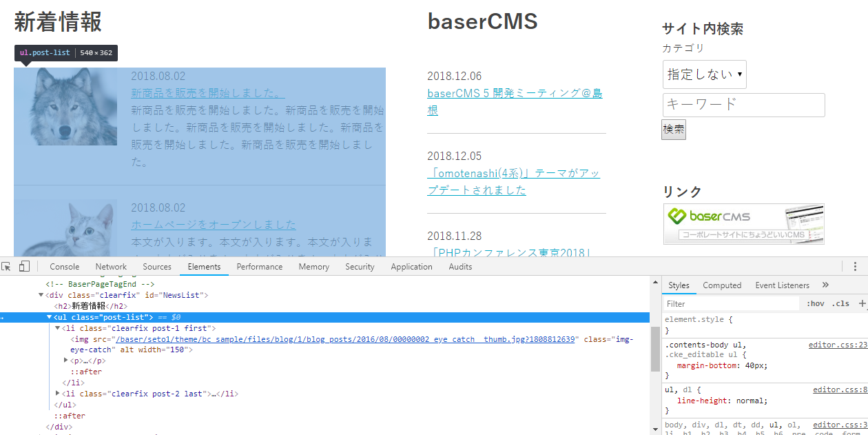
Task: Toggle the .cls element classes button
Action: 840,303
